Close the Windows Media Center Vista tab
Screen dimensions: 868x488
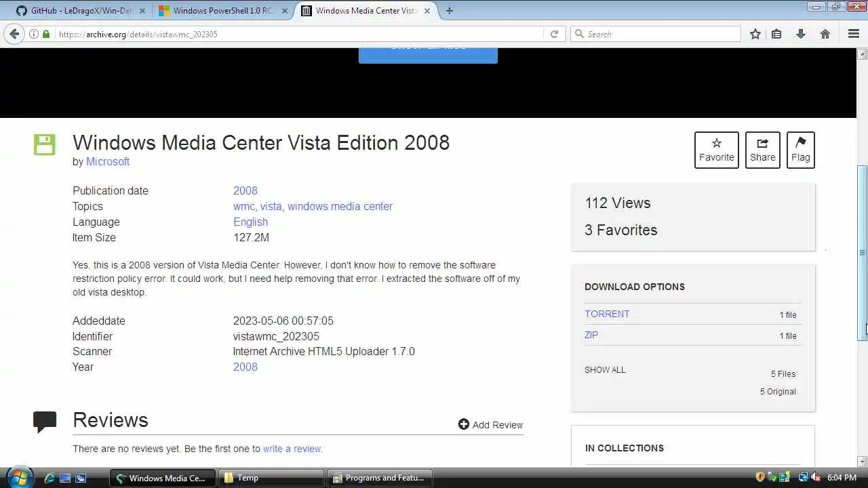(x=429, y=11)
